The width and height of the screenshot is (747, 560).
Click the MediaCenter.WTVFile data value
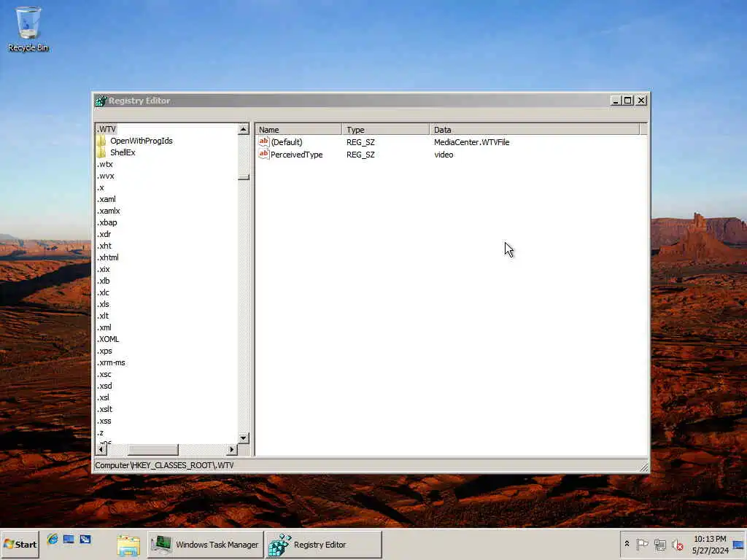point(472,142)
